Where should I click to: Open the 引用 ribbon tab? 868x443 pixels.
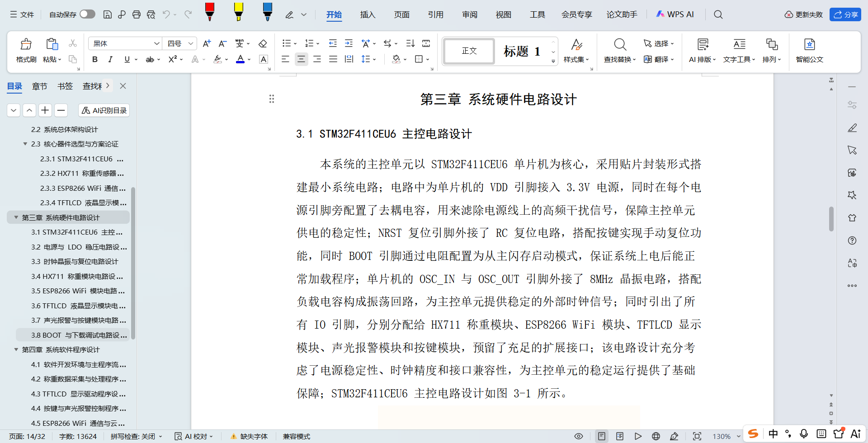[x=435, y=14]
